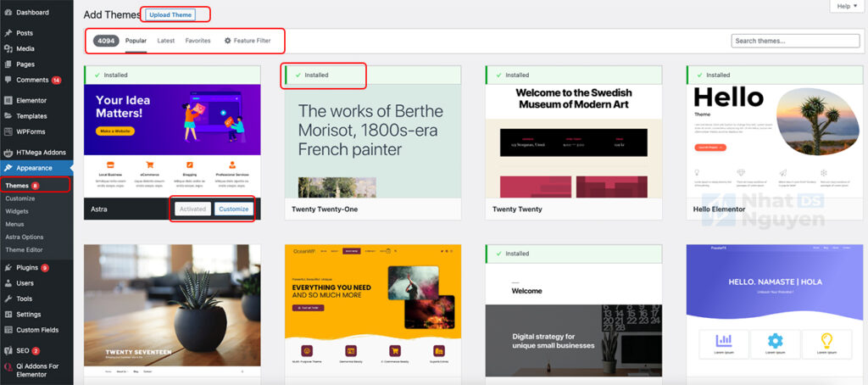Open Themes submenu item under Appearance

click(x=16, y=185)
